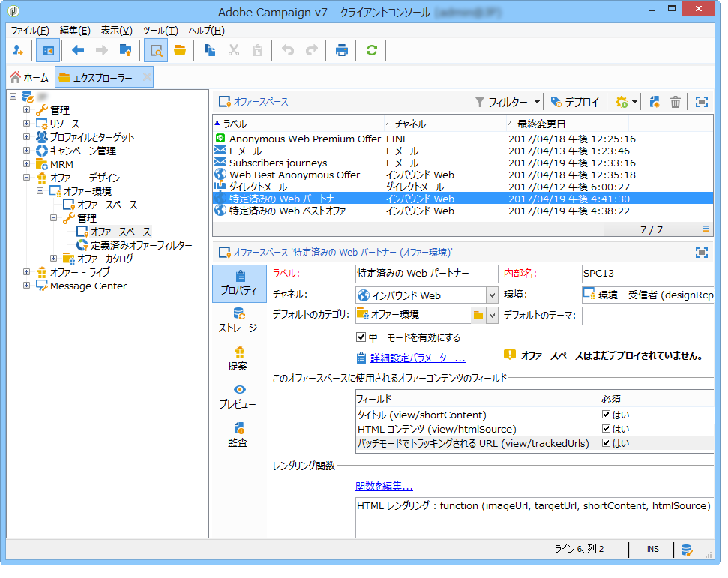Open the ヘルプ(H) menu
728x578 pixels.
click(x=207, y=31)
